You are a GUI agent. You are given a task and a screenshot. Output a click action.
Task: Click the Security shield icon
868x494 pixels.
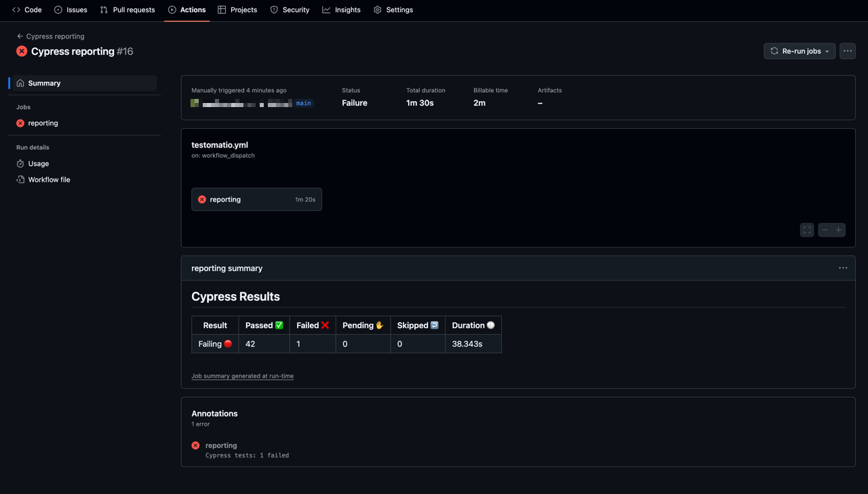pyautogui.click(x=273, y=9)
